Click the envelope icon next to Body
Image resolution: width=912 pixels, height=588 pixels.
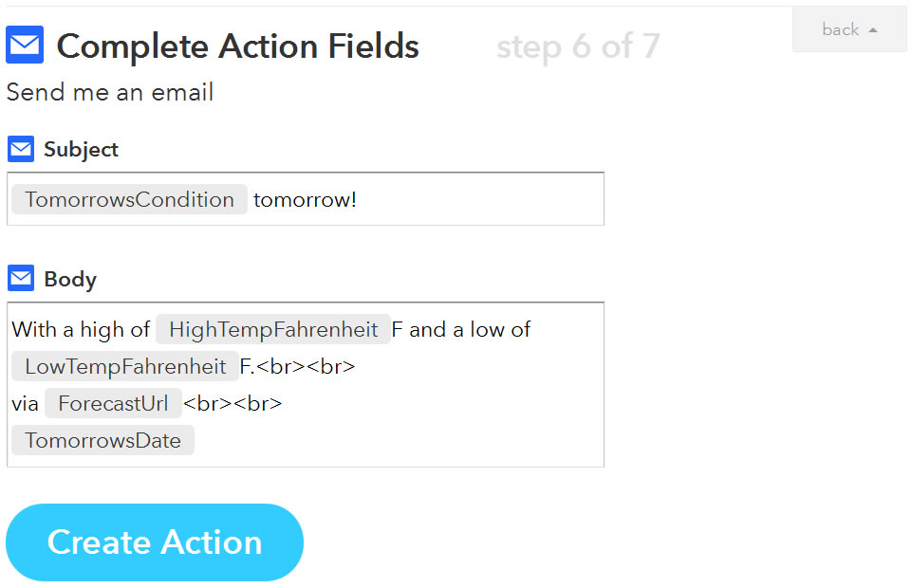click(x=21, y=278)
